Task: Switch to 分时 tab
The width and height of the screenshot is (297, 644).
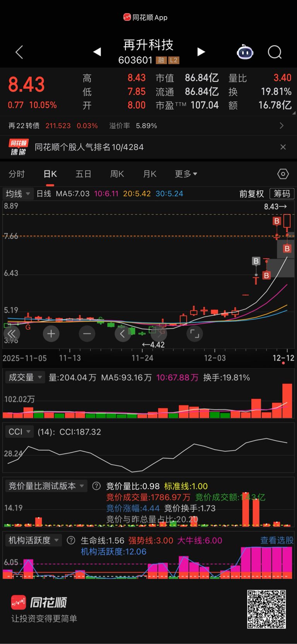Action: click(x=17, y=174)
